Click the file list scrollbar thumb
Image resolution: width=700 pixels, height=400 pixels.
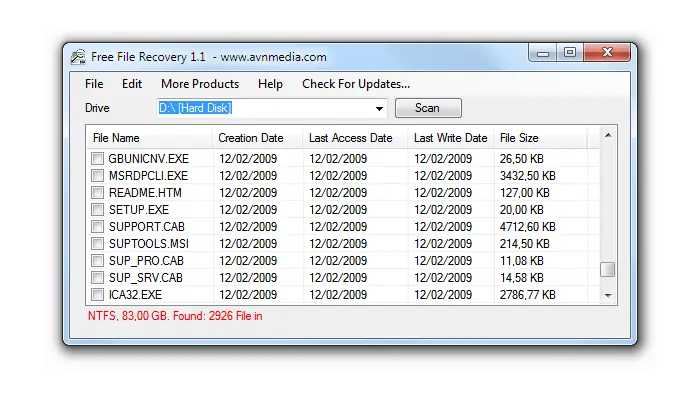tap(608, 269)
